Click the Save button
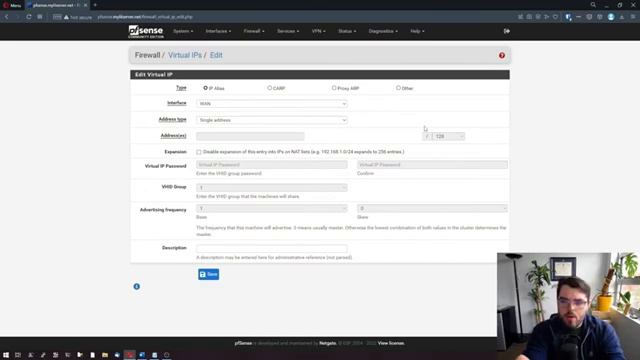This screenshot has height=360, width=640. point(209,274)
